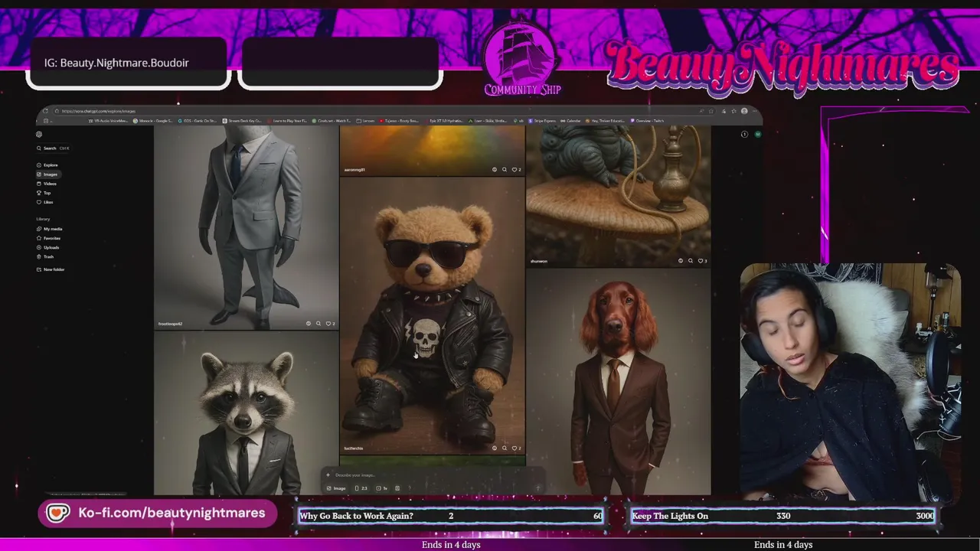
Task: Open froostloops42 username on shark image
Action: 170,324
